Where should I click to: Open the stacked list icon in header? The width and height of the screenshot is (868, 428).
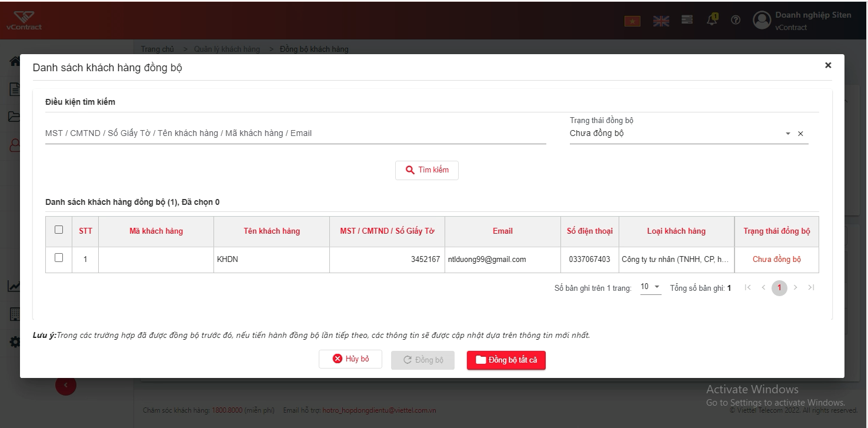(687, 19)
